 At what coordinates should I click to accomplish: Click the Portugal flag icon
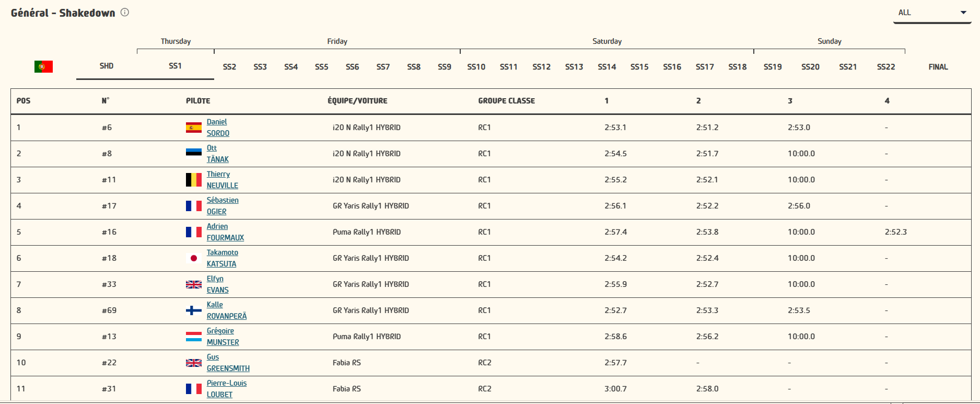(43, 66)
